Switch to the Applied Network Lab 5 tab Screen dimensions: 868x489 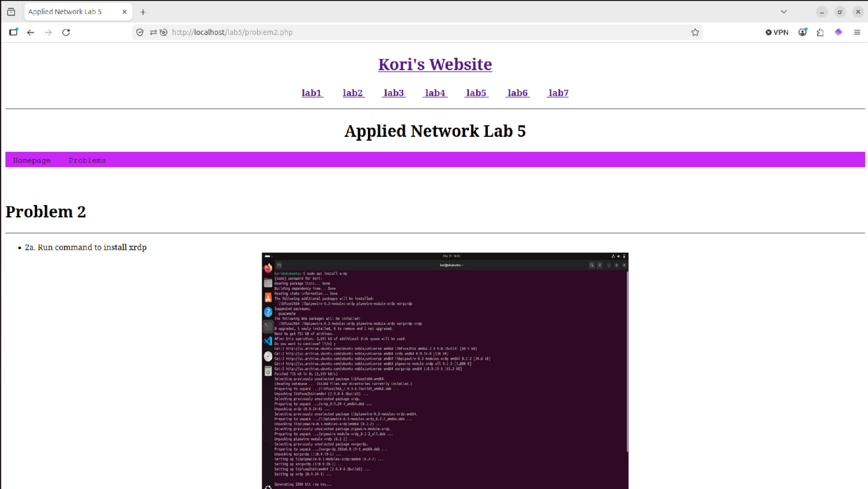70,12
